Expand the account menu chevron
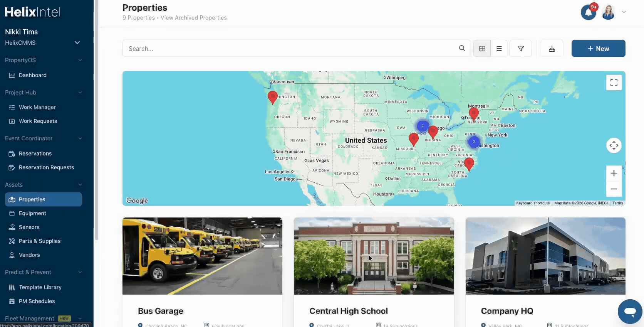The image size is (644, 327). click(x=624, y=12)
